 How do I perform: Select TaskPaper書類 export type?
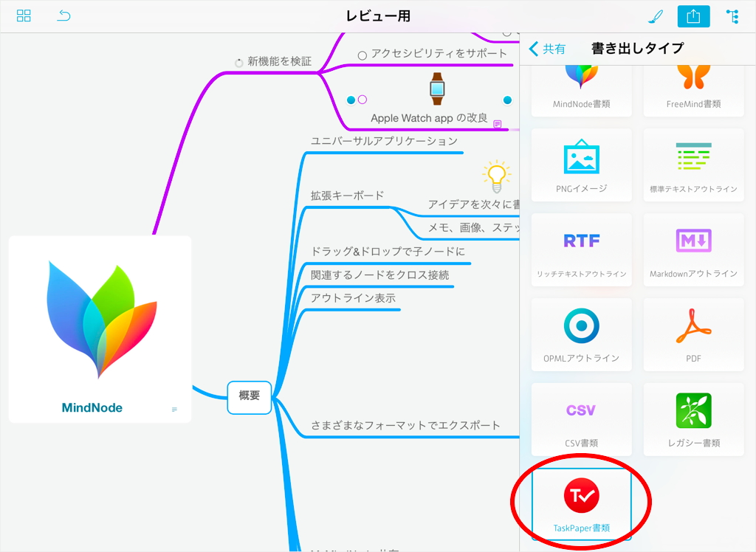(x=582, y=504)
